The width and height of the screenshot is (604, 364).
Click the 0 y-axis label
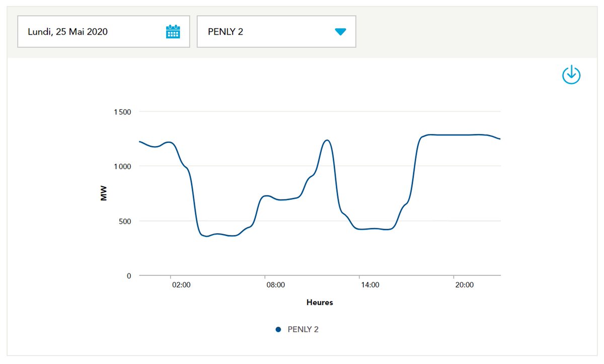129,276
